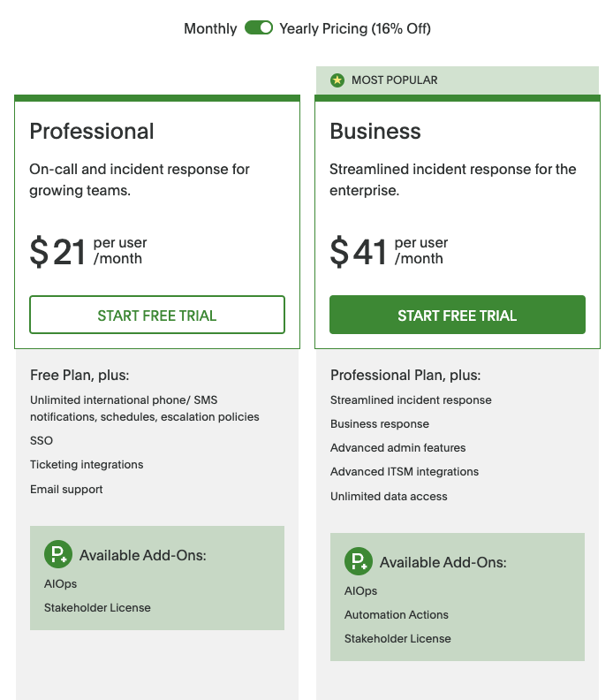Viewport: 613px width, 700px height.
Task: Click AIOps add-on under Professional plan
Action: (61, 584)
